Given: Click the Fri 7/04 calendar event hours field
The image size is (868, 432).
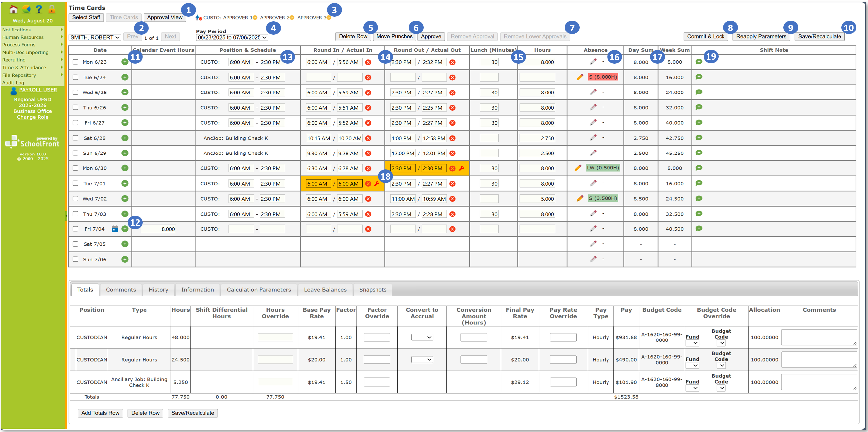Looking at the screenshot, I should [158, 229].
